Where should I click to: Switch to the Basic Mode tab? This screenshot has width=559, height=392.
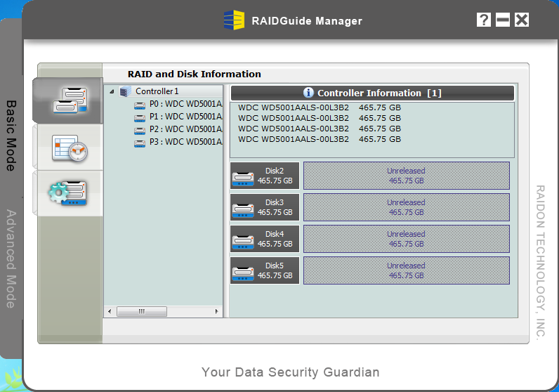click(11, 135)
